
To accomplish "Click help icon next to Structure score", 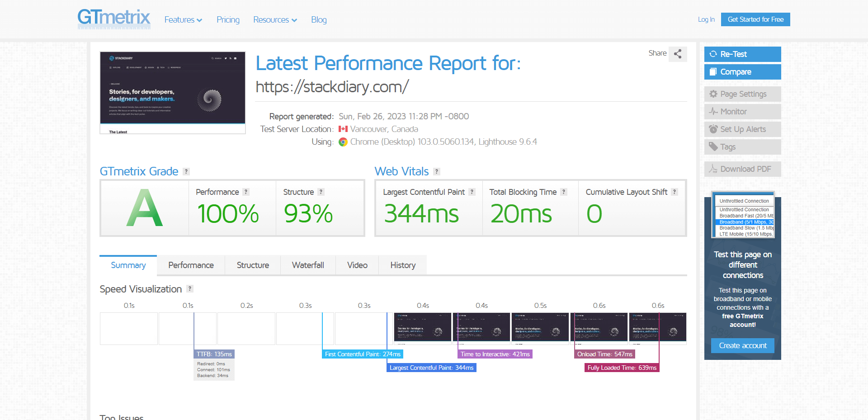I will click(321, 192).
